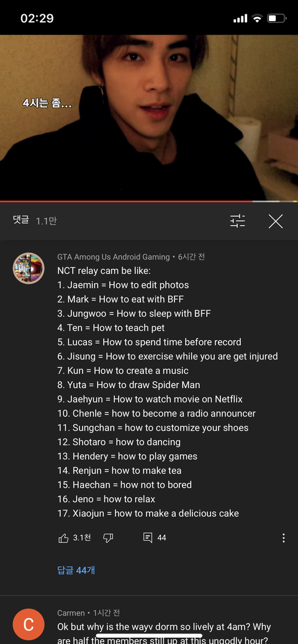Open GTA Among Us Android Gaming avatar
The height and width of the screenshot is (644, 298).
point(29,268)
